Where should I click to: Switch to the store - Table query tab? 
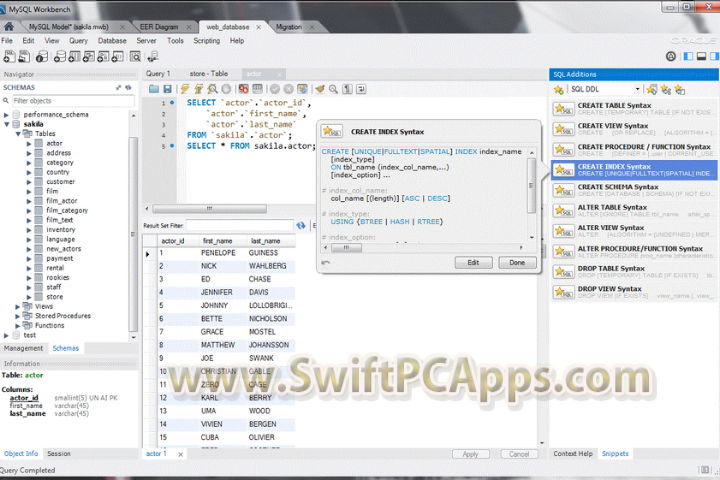pyautogui.click(x=208, y=73)
